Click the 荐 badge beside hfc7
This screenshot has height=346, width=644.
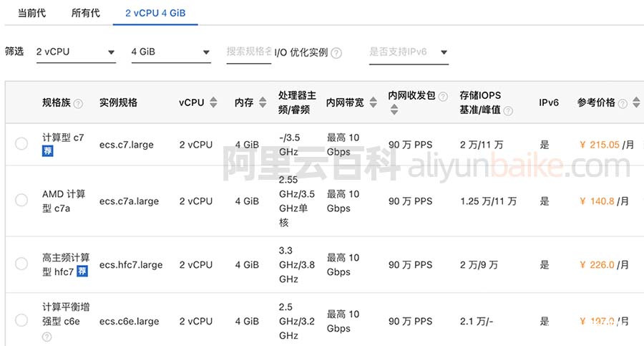[x=82, y=271]
